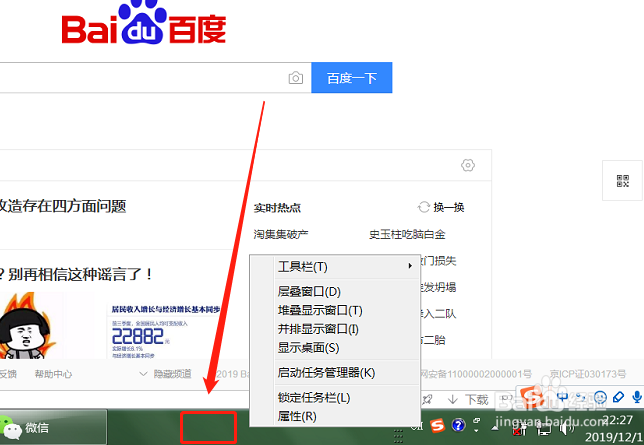This screenshot has height=445, width=644.
Task: Select 显示桌面(S) menu entry
Action: click(x=335, y=348)
